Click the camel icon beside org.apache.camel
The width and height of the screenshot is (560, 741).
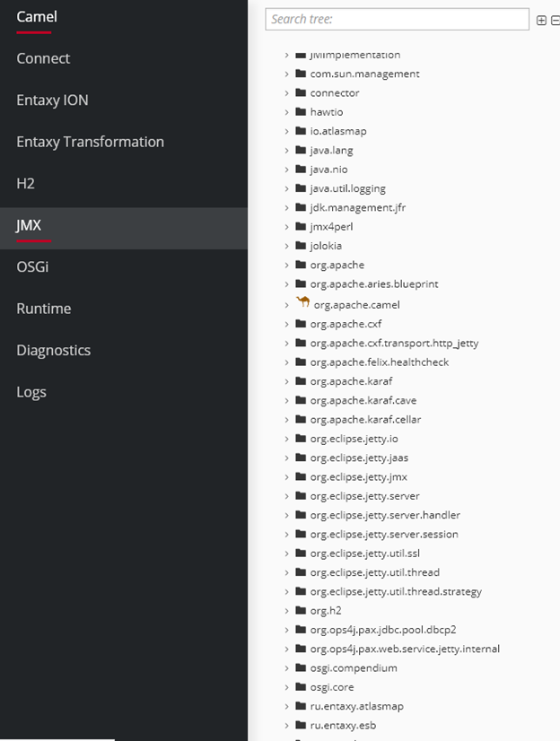(302, 303)
